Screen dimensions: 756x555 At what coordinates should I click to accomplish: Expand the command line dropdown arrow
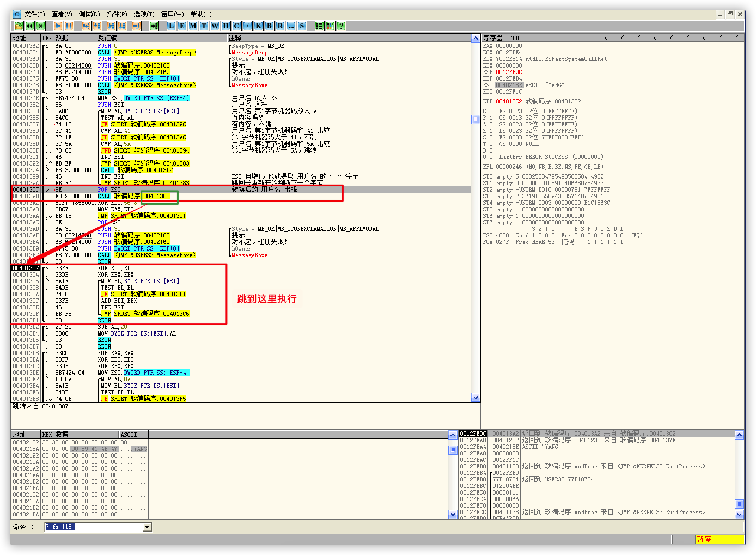147,527
